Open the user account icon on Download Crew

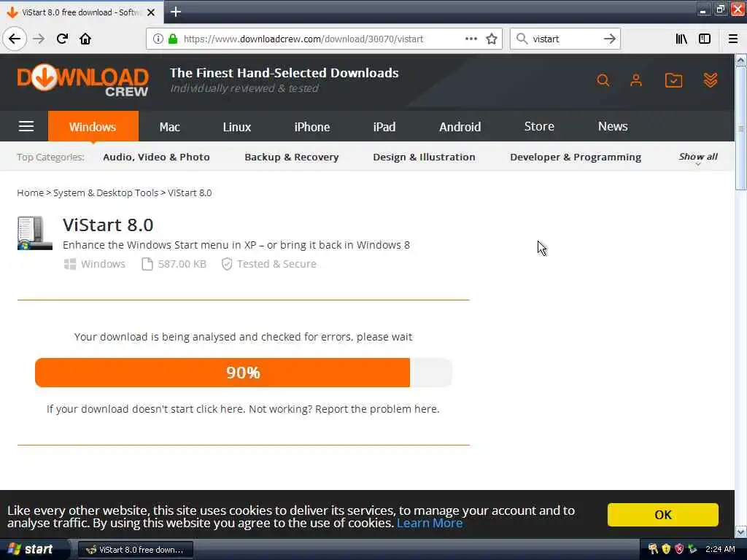[636, 80]
